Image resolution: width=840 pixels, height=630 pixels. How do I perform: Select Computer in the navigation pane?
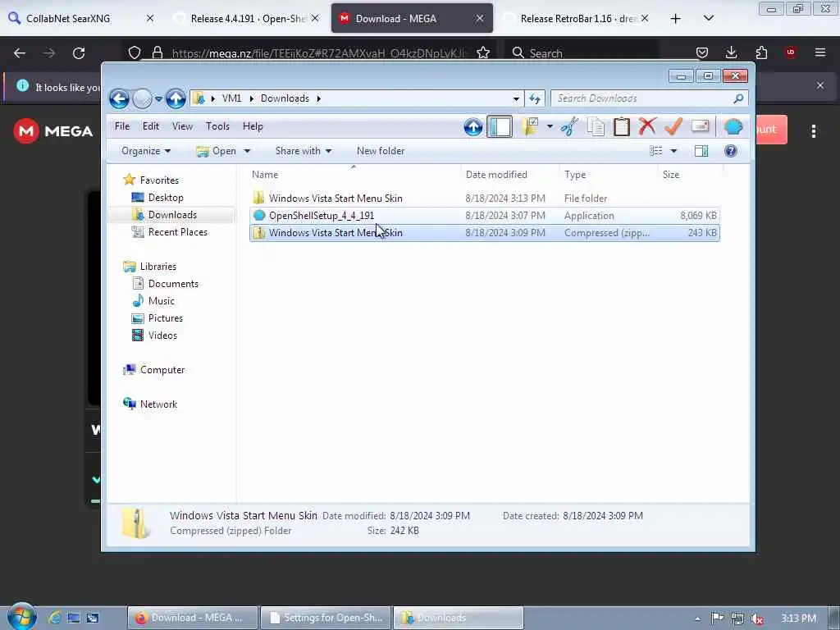pos(162,370)
